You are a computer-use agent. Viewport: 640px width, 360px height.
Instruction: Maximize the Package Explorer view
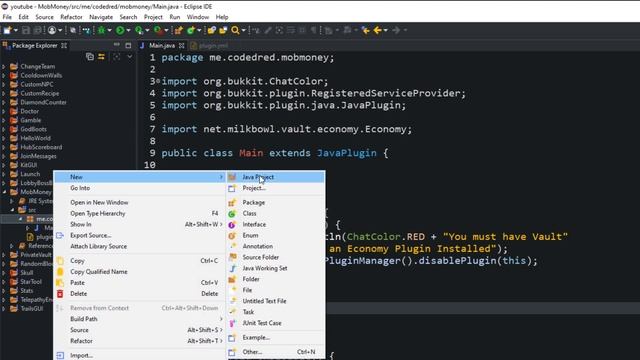pos(128,45)
